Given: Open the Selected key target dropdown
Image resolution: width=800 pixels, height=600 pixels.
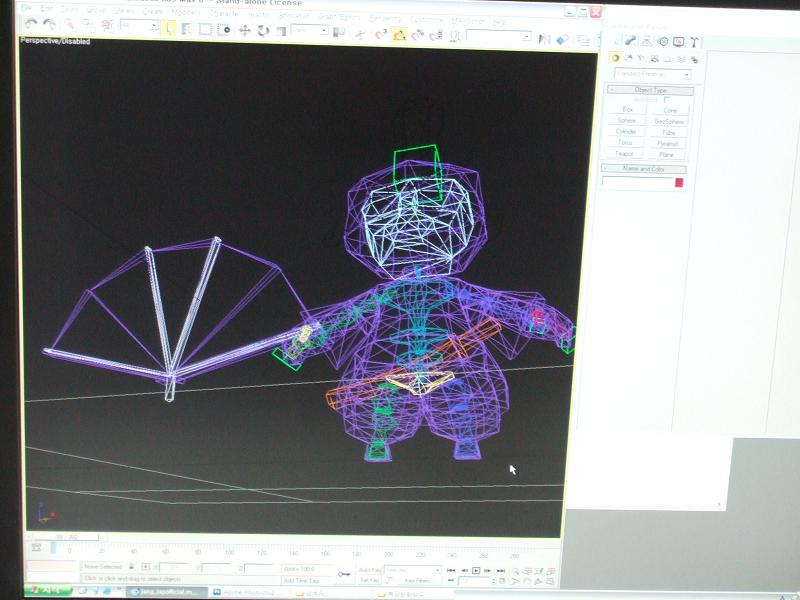Looking at the screenshot, I should (412, 570).
